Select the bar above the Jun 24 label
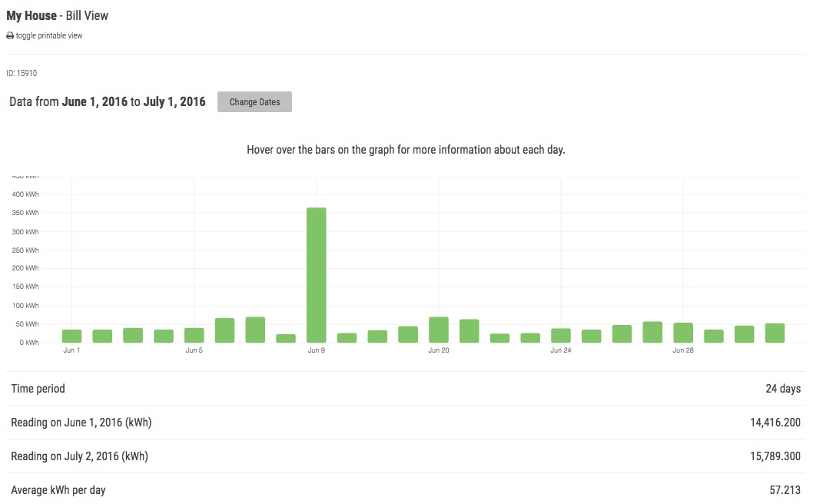Image resolution: width=813 pixels, height=504 pixels. 561,335
